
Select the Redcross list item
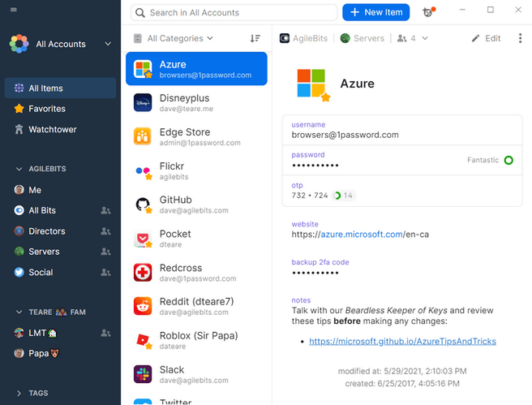coord(196,272)
